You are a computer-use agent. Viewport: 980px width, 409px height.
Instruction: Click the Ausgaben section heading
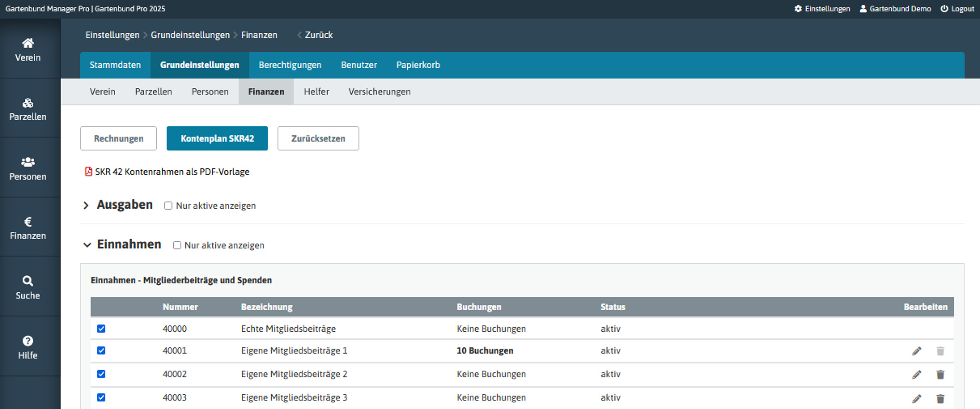click(x=125, y=205)
